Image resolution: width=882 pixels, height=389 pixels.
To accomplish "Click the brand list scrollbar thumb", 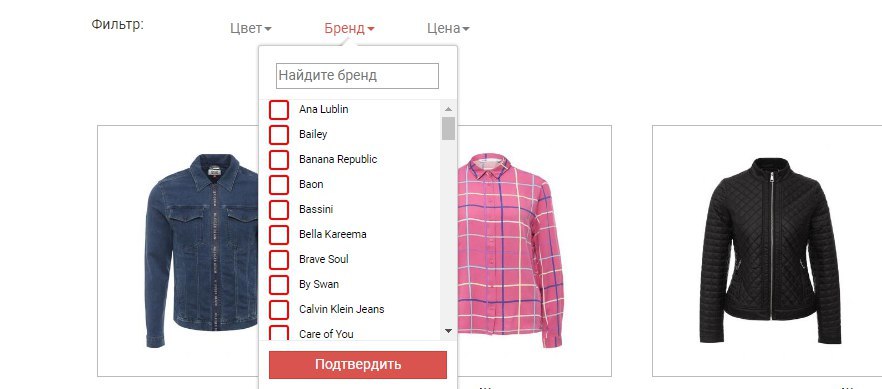I will (448, 128).
